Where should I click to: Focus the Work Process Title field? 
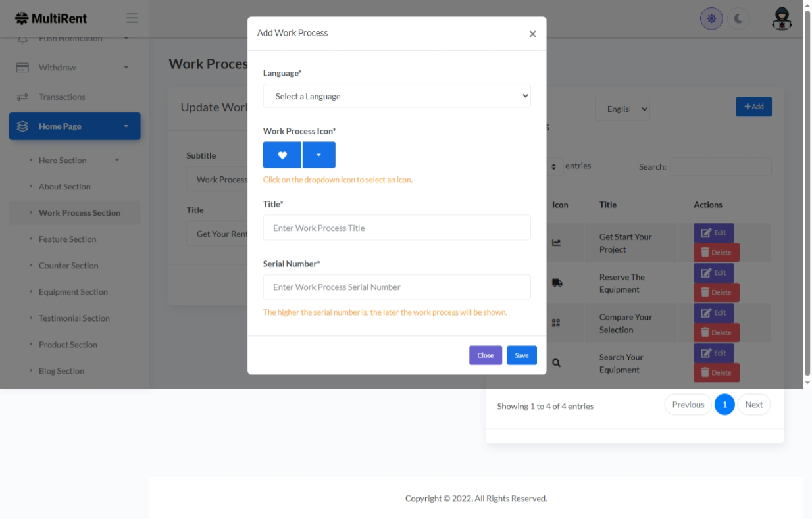(397, 228)
